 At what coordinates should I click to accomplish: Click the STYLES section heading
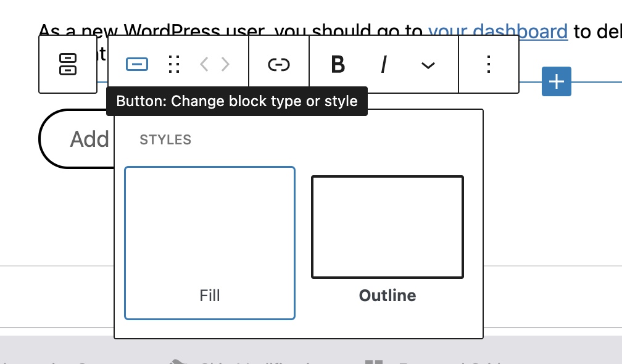coord(165,140)
